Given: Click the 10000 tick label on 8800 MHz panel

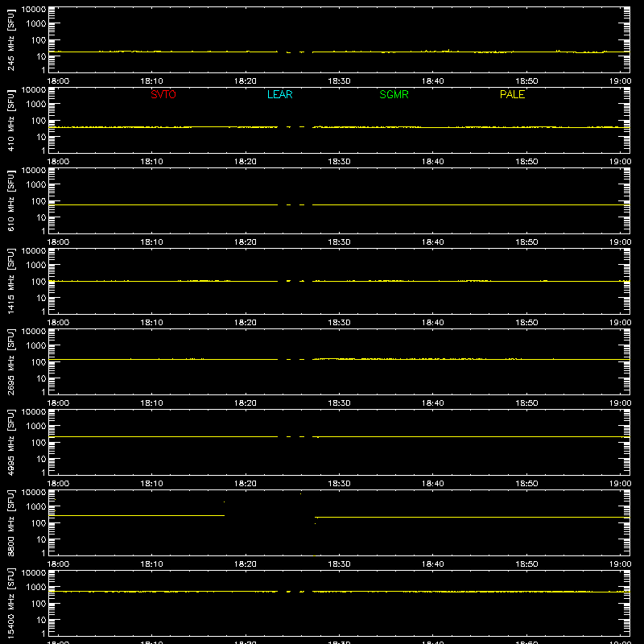Looking at the screenshot, I should 34,493.
